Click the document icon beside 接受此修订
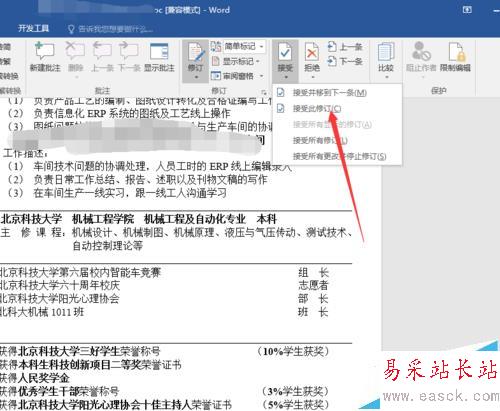 coord(281,108)
